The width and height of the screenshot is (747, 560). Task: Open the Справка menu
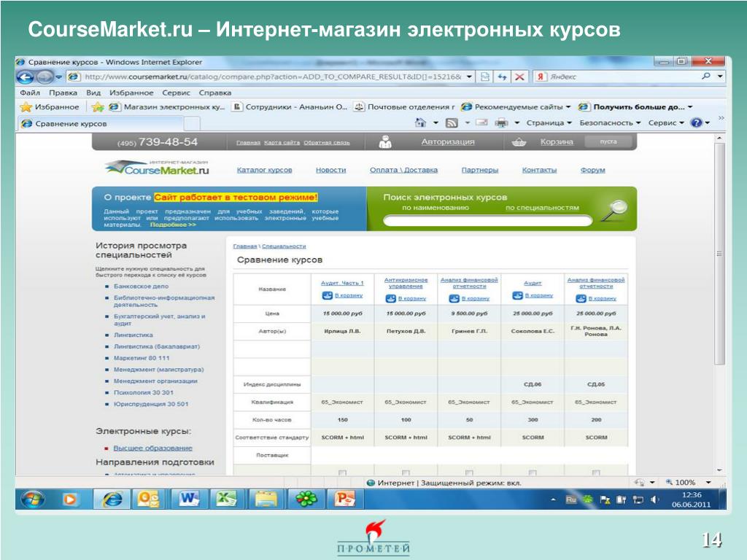(x=215, y=93)
